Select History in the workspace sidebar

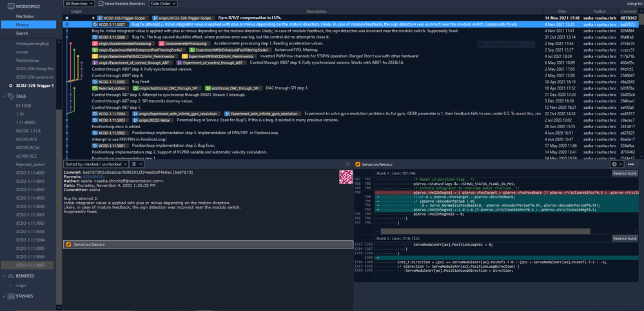(x=28, y=24)
